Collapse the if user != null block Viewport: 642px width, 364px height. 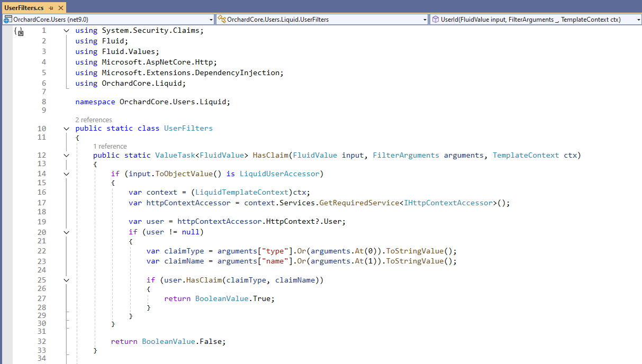[66, 232]
